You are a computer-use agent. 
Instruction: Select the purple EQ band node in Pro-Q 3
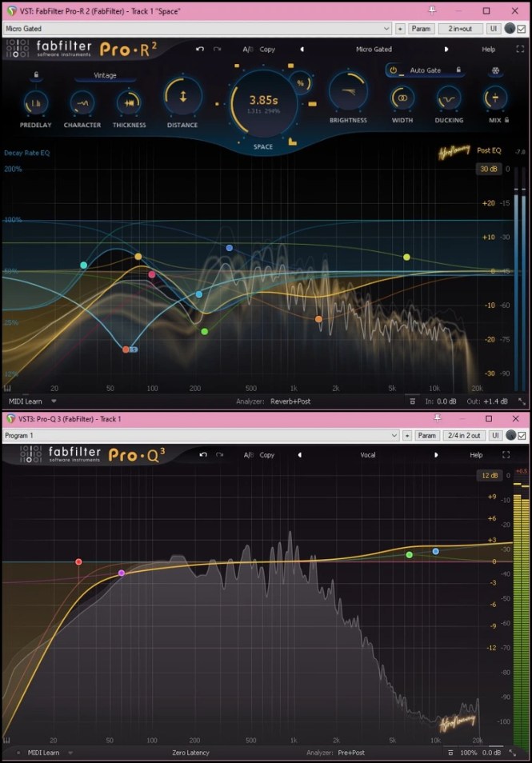coord(122,573)
